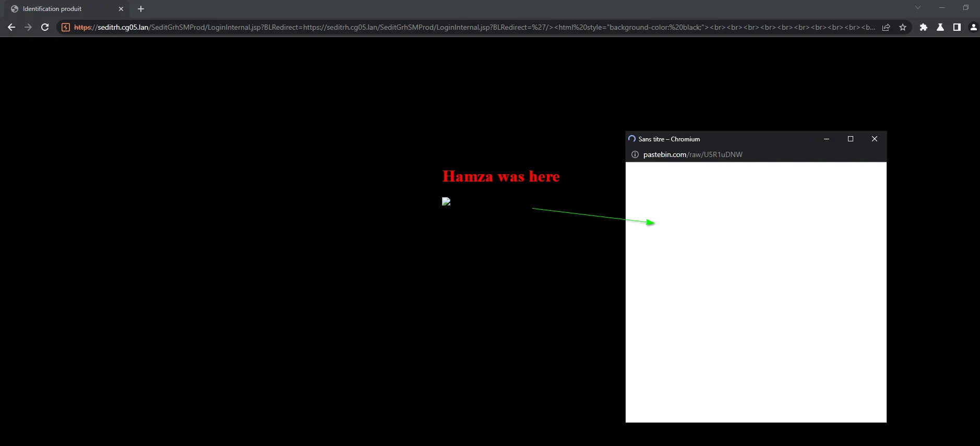Click the broken image placeholder
The image size is (980, 446).
click(x=446, y=201)
